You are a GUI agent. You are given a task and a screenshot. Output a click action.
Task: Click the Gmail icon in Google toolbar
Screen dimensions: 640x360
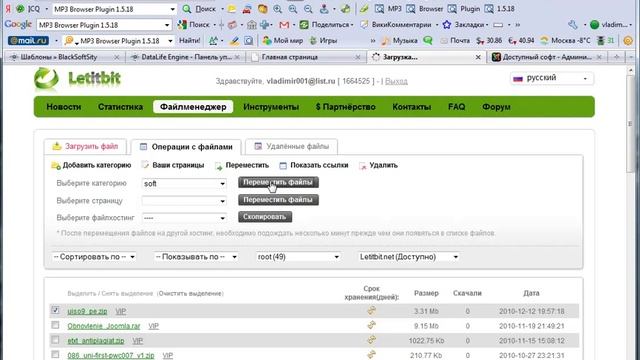tap(284, 25)
